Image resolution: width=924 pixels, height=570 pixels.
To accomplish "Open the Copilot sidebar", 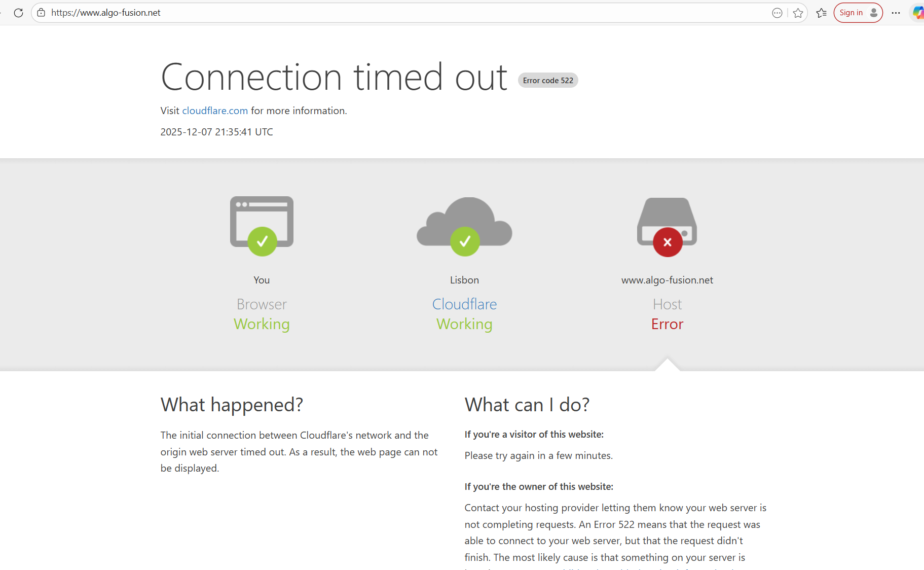I will pyautogui.click(x=916, y=13).
